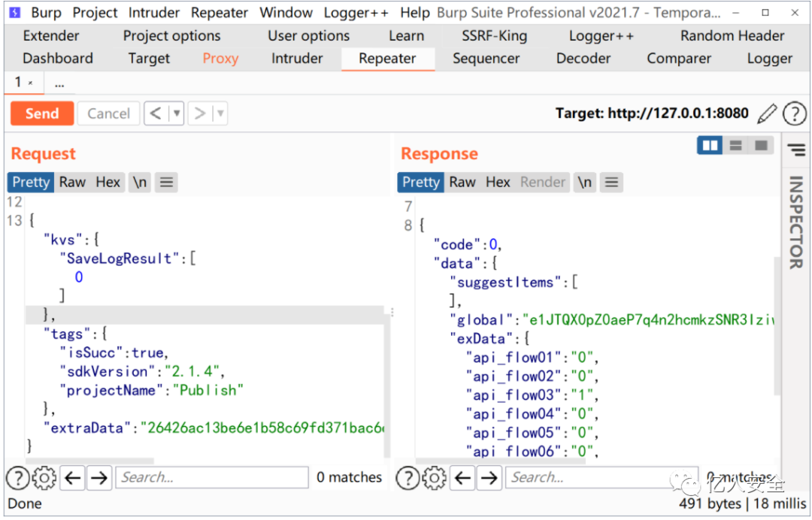
Task: Open Response search help icon
Action: [x=408, y=478]
